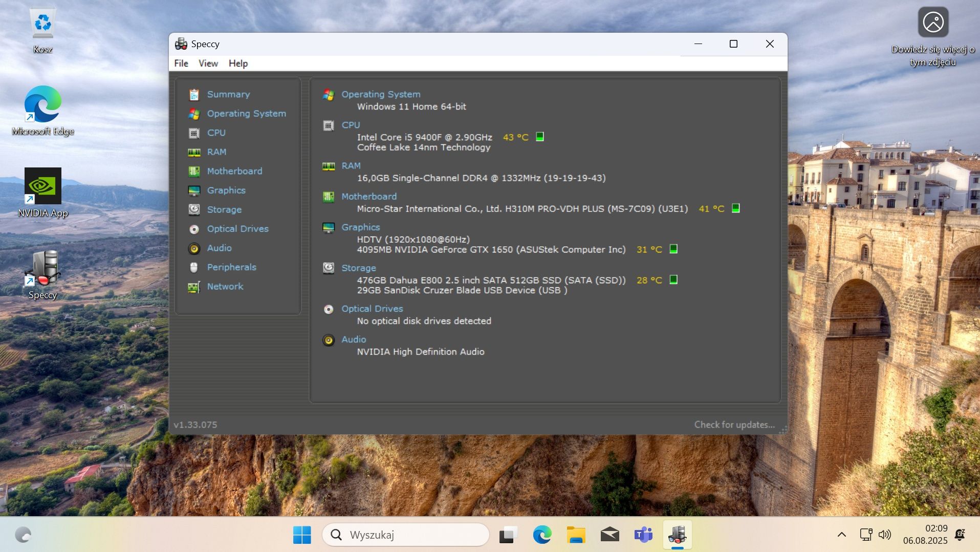Open Audio section in sidebar
The height and width of the screenshot is (552, 980).
219,248
